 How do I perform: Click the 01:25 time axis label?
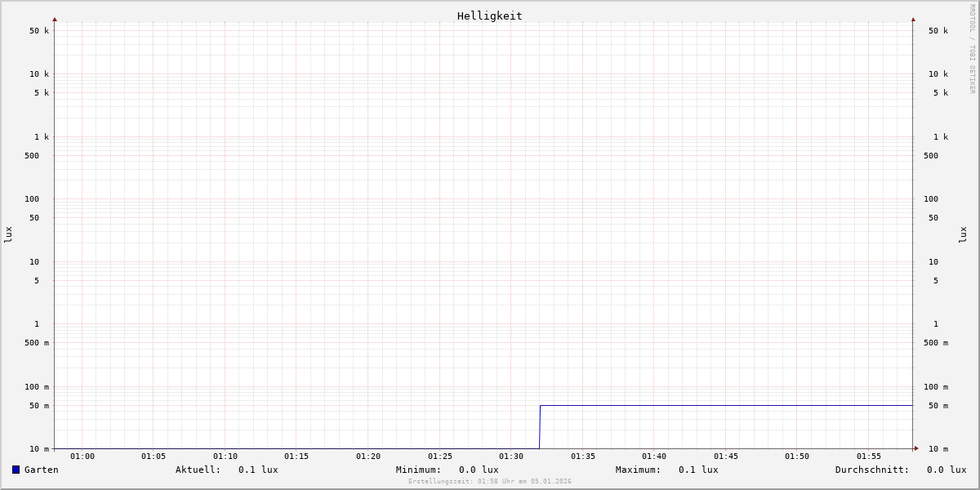click(x=440, y=457)
